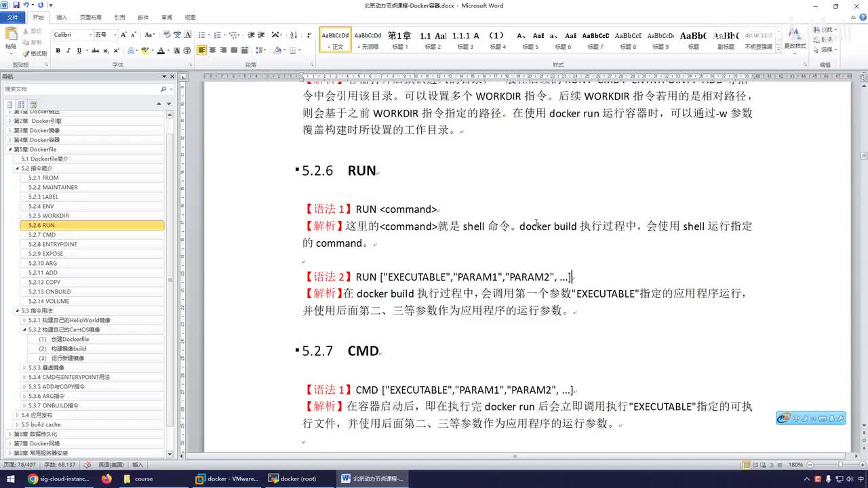The height and width of the screenshot is (488, 868).
Task: Decrease the paragraph indent
Action: 251,35
